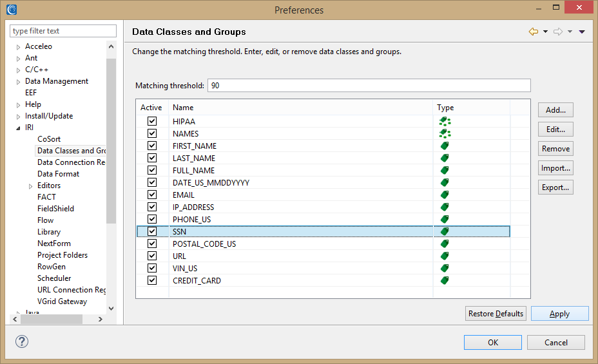Click the DATE_US_MMDDYYYY tag icon
This screenshot has height=364, width=598.
click(x=444, y=182)
